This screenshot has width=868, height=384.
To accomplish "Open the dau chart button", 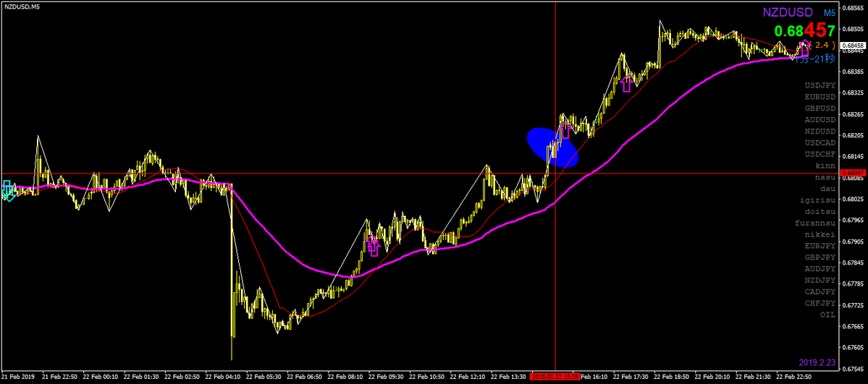I will tap(827, 189).
